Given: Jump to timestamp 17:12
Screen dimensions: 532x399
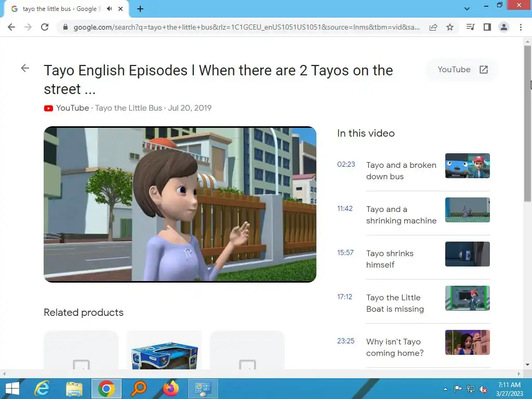Looking at the screenshot, I should coord(345,297).
